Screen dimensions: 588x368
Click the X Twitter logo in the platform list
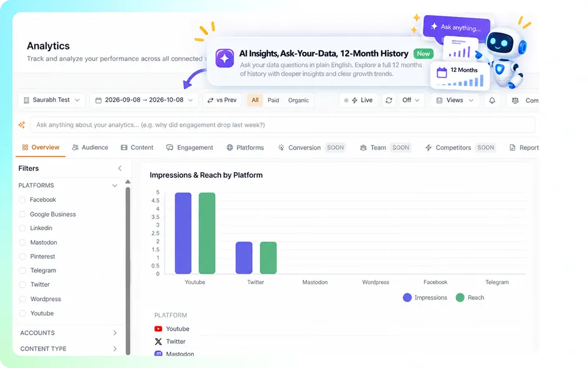158,341
